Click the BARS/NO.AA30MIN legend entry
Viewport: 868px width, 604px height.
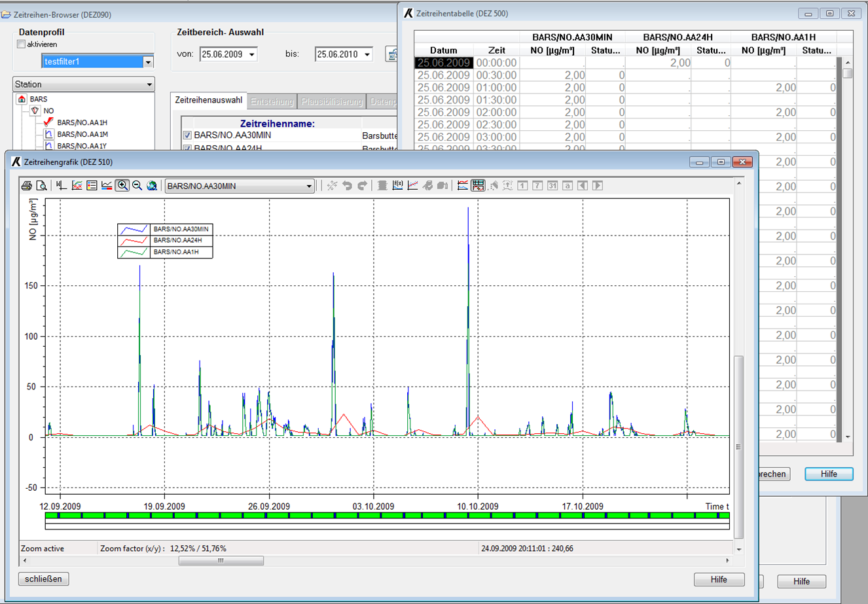coord(165,229)
